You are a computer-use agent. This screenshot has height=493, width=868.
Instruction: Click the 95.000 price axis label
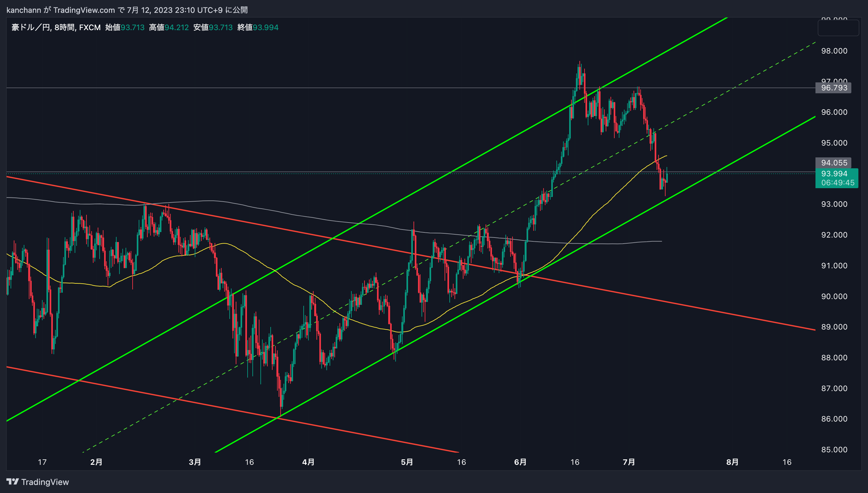click(x=834, y=143)
